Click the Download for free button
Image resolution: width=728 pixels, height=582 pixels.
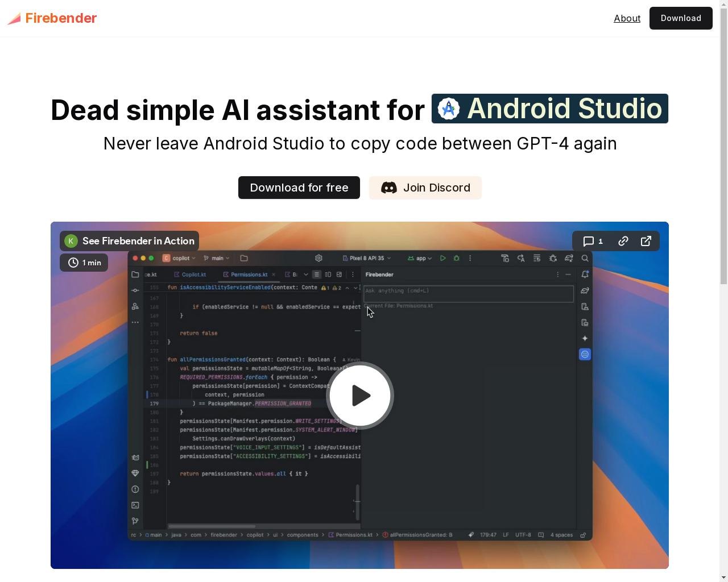(x=299, y=188)
